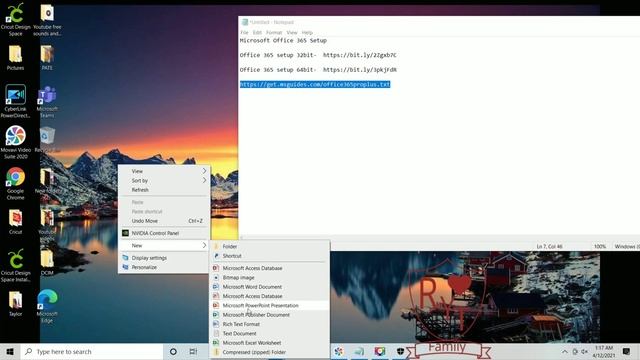Open Microsoft Edge desktop shortcut
640x360 pixels.
[47, 306]
